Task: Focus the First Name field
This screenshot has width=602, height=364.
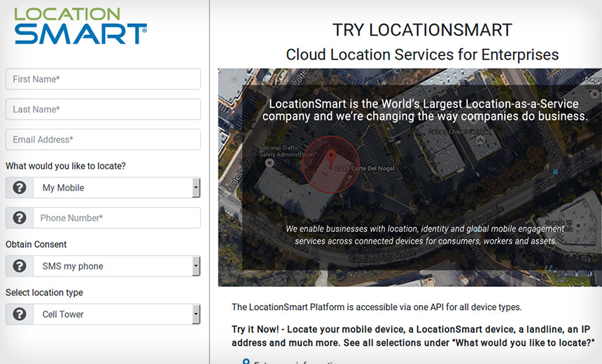Action: 103,79
